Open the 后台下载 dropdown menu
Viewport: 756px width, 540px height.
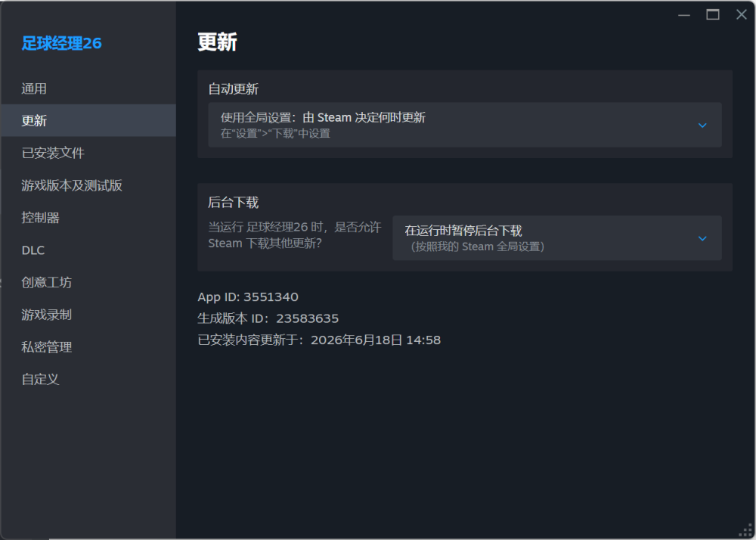click(557, 238)
